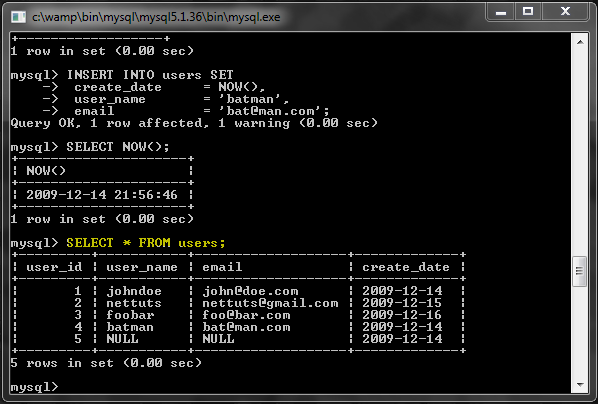Image resolution: width=598 pixels, height=404 pixels.
Task: Click the 'nettuts@gmail.com' email cell
Action: coord(270,303)
